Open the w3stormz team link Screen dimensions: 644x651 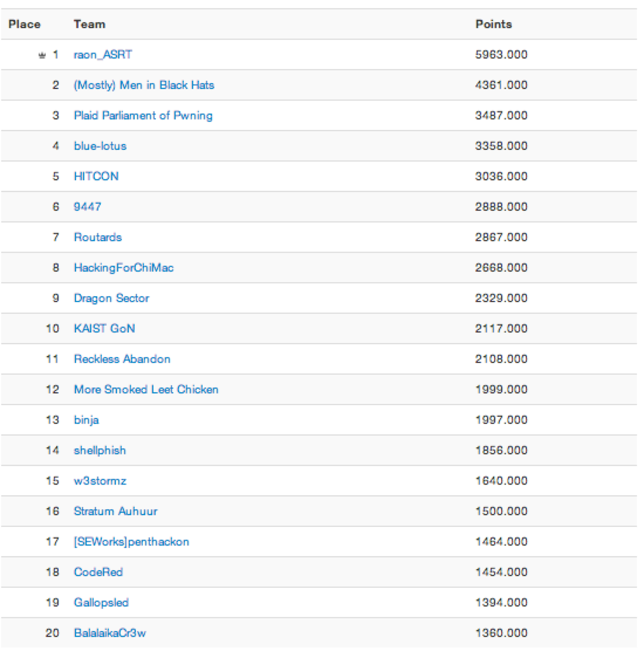[x=100, y=481]
